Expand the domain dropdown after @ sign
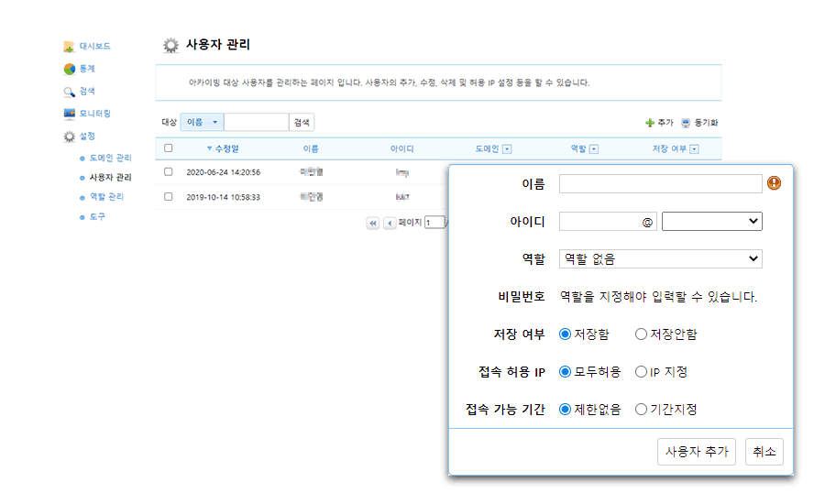The image size is (825, 504). tap(711, 221)
